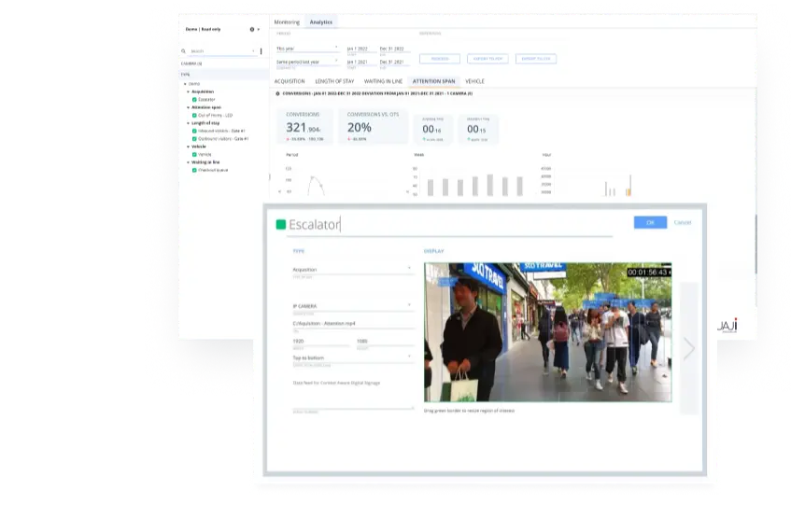Click the TYPE grouping row in the sidebar
791x532 pixels.
coord(223,74)
